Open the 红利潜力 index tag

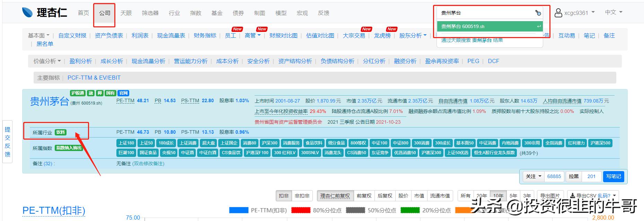[576, 143]
